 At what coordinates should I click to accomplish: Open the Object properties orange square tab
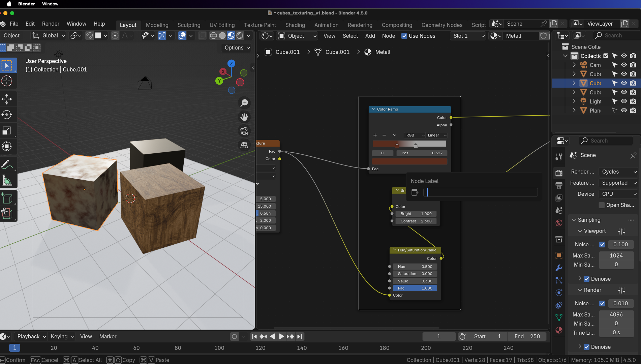[x=559, y=255]
